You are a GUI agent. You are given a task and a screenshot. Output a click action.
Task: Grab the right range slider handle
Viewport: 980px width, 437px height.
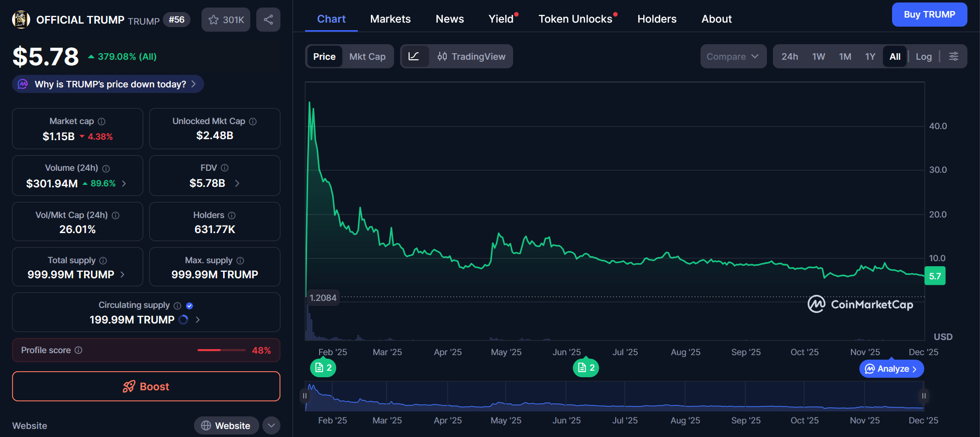pos(924,396)
